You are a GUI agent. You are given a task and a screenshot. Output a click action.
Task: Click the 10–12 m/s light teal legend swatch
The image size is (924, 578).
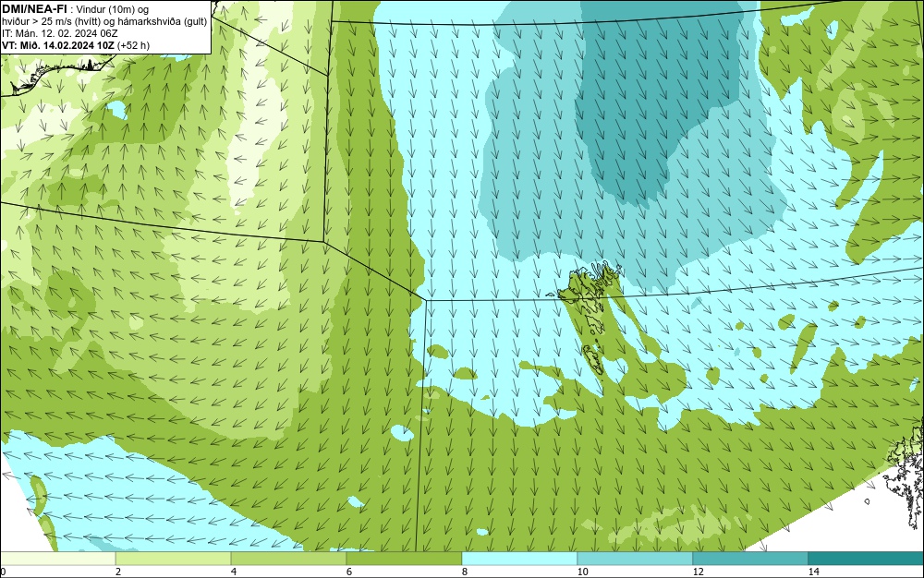(x=636, y=559)
